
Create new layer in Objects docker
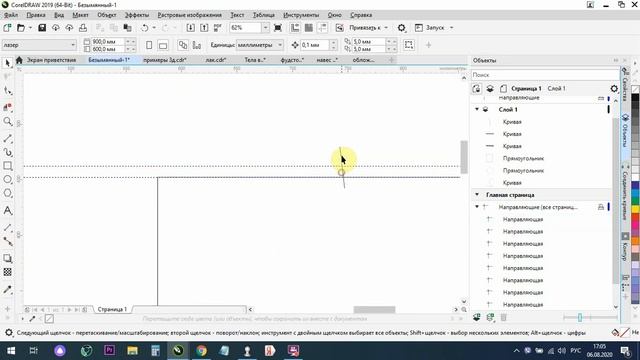coord(476,317)
